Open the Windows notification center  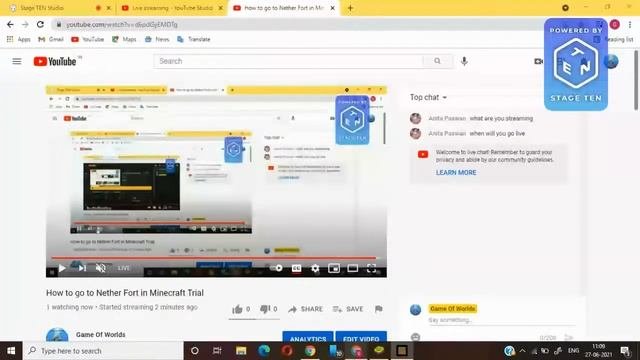point(625,351)
